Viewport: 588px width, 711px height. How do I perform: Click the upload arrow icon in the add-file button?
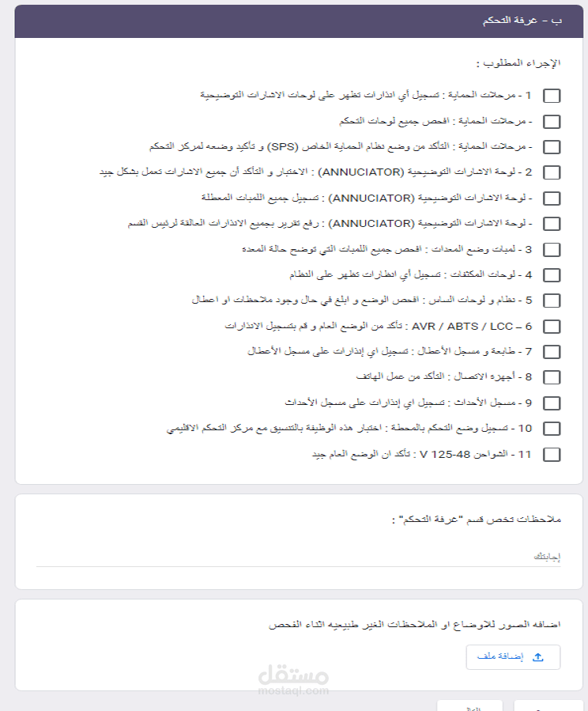539,656
